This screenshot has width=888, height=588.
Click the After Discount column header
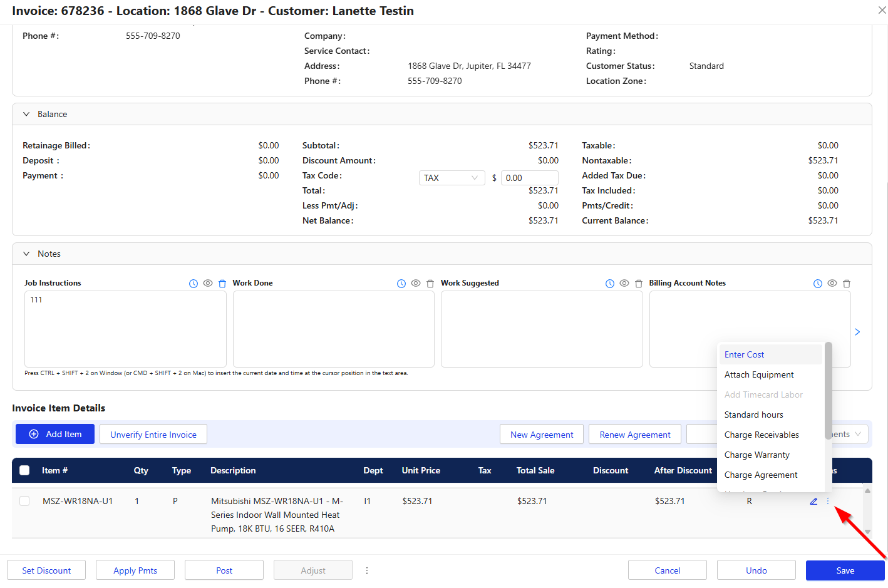683,470
